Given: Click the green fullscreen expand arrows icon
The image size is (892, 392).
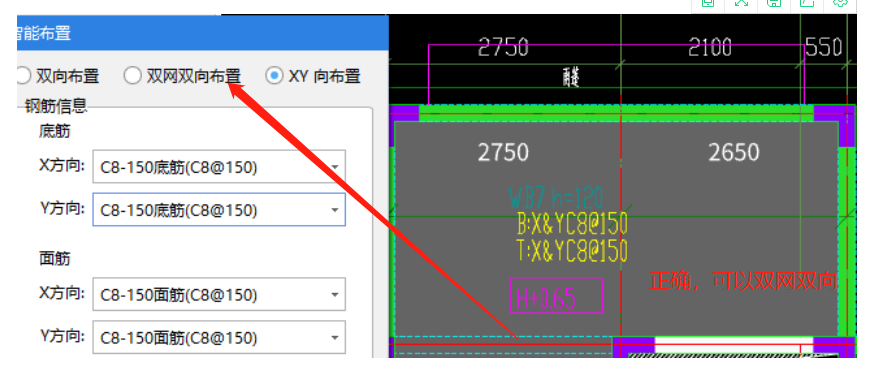Looking at the screenshot, I should [x=741, y=3].
